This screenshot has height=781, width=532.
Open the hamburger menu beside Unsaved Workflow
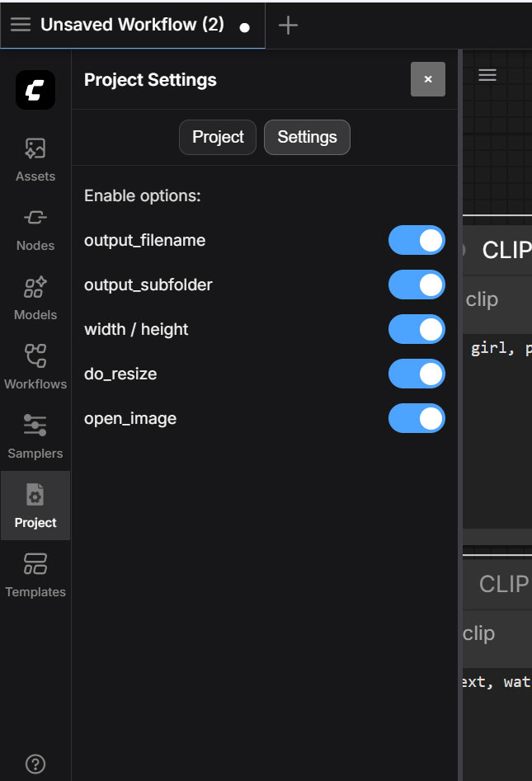pos(21,25)
